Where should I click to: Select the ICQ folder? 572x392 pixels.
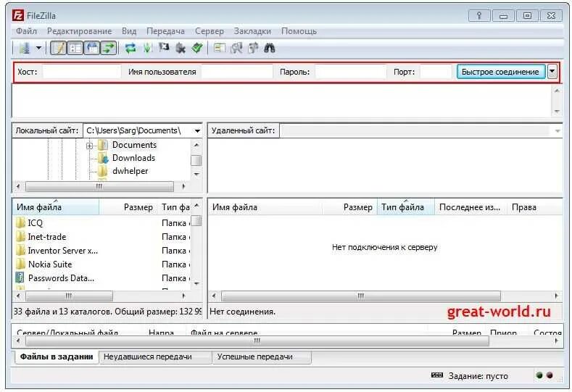tap(35, 223)
